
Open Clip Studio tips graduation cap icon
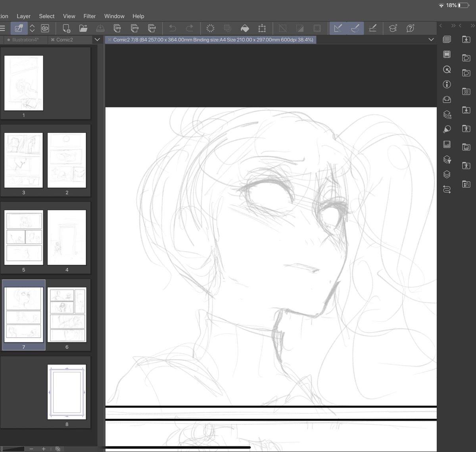393,28
